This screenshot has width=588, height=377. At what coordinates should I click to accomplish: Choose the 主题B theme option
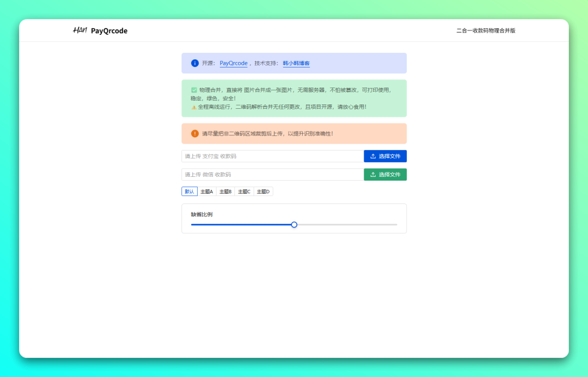click(x=225, y=191)
